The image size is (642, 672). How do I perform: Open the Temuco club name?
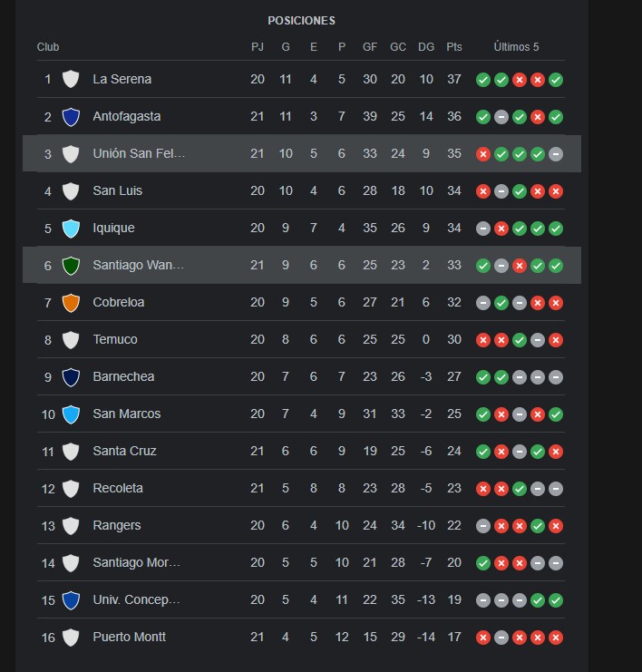[x=115, y=339]
